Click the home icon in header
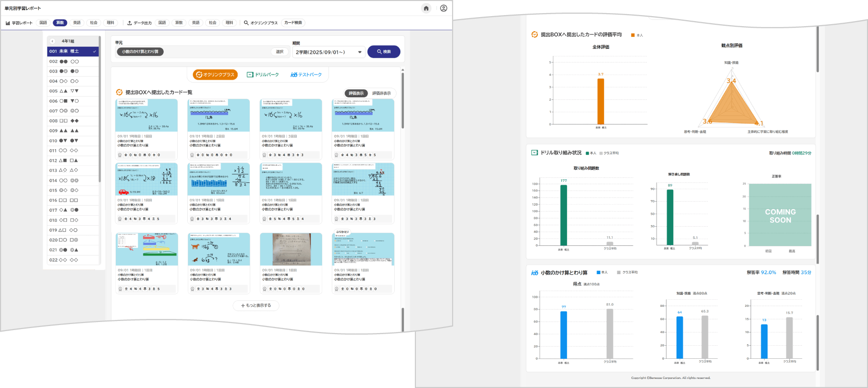 click(x=426, y=8)
